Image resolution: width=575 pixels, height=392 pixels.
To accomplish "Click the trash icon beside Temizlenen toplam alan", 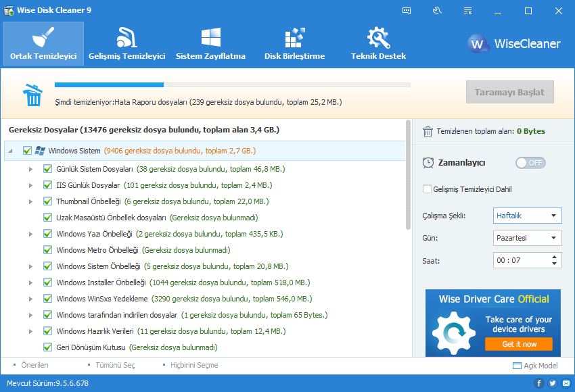I will (x=428, y=131).
